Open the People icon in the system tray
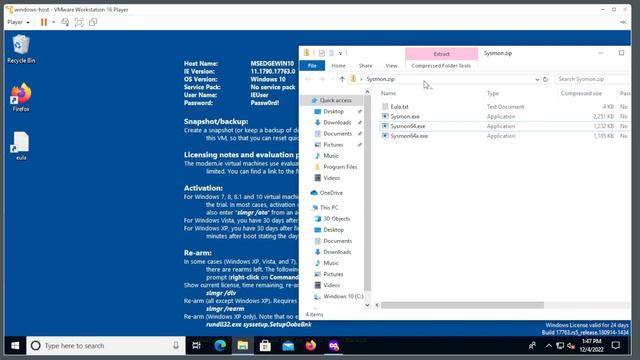640x360 pixels. (532, 346)
